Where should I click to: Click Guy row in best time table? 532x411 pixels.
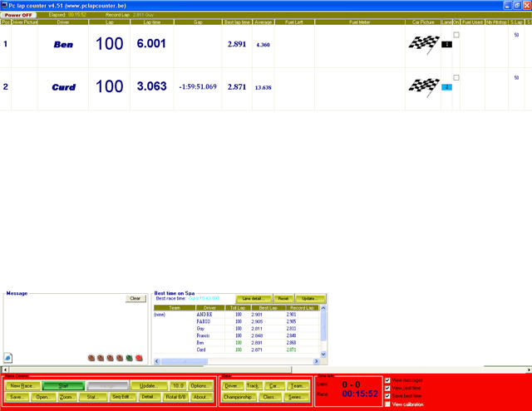pyautogui.click(x=236, y=329)
